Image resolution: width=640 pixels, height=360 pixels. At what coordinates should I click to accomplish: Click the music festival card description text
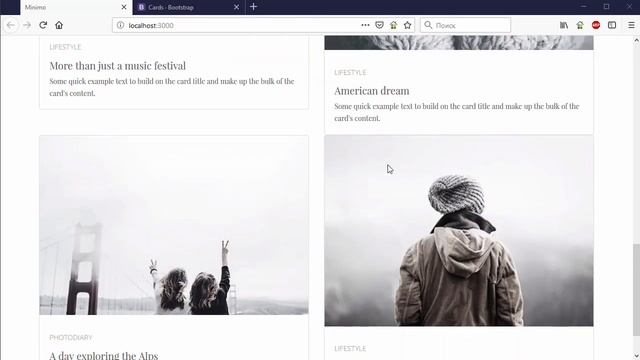(172, 87)
